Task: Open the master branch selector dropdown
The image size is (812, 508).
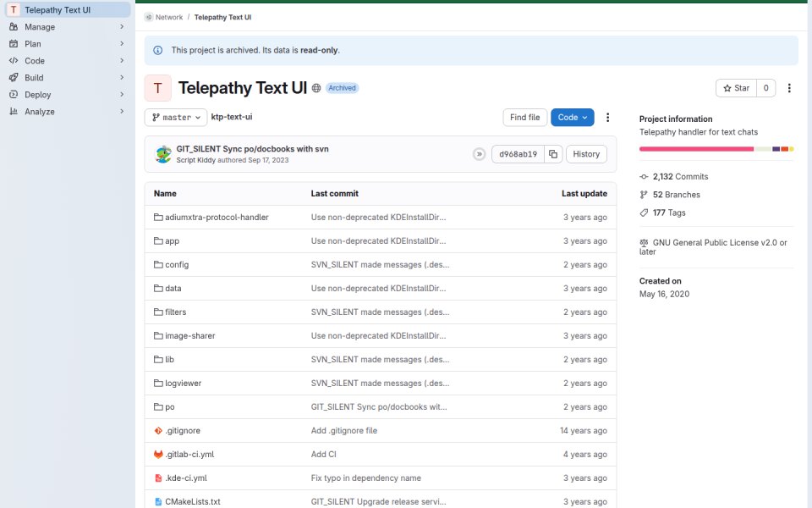Action: (176, 118)
